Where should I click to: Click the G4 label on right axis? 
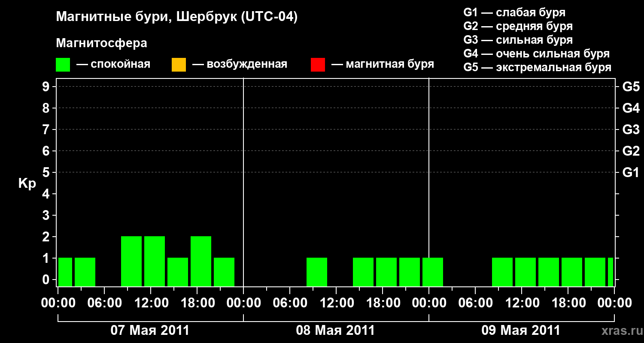631,108
